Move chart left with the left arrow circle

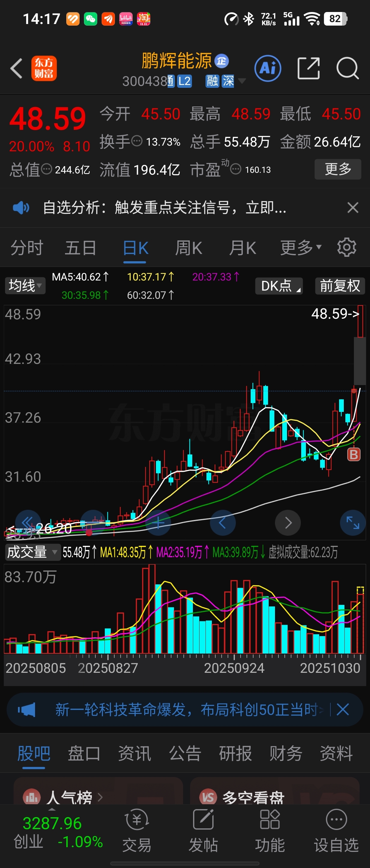[x=223, y=523]
